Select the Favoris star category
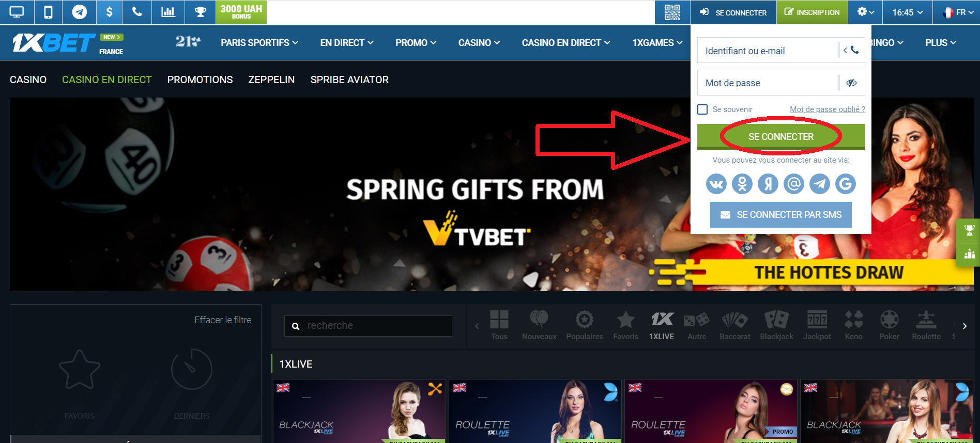 pos(625,325)
